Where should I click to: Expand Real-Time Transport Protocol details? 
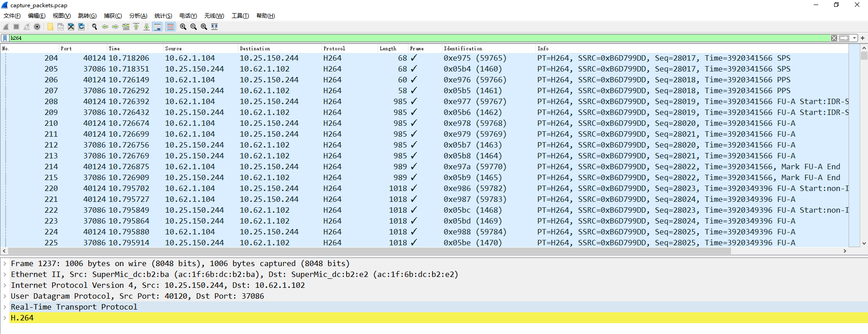point(5,307)
